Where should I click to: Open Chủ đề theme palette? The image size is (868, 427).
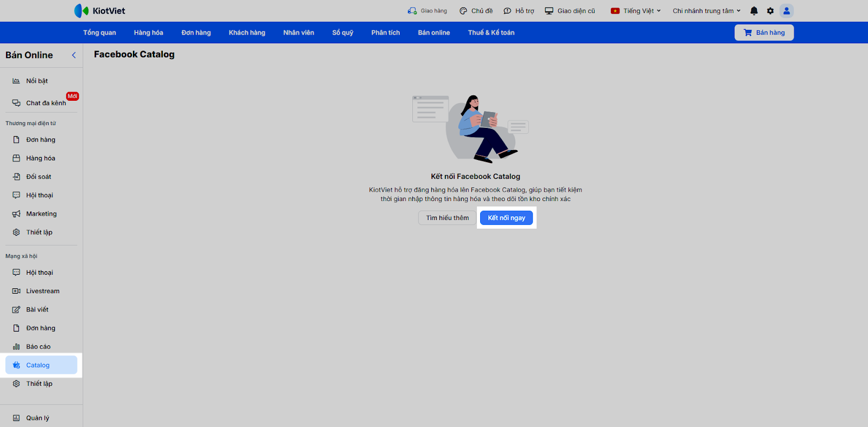(476, 11)
